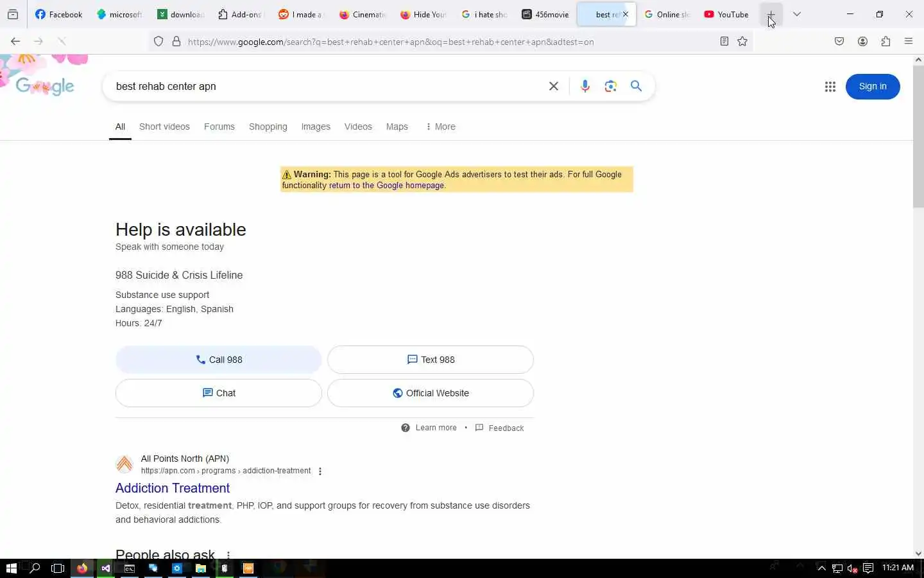Select the Add-ons tab
This screenshot has width=924, height=578.
[240, 14]
